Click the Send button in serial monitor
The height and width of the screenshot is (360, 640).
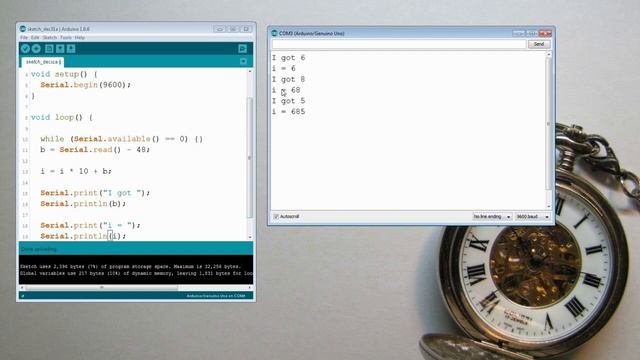(x=539, y=44)
